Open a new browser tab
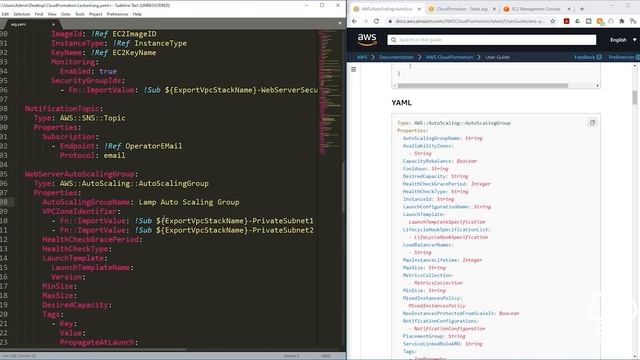 point(582,9)
